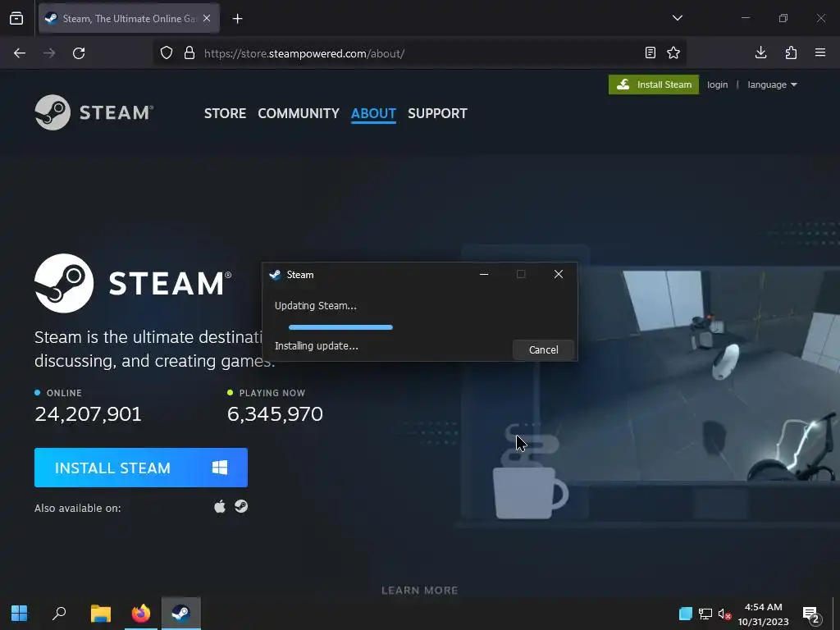Open the extensions puzzle icon
Image resolution: width=840 pixels, height=630 pixels.
(791, 52)
